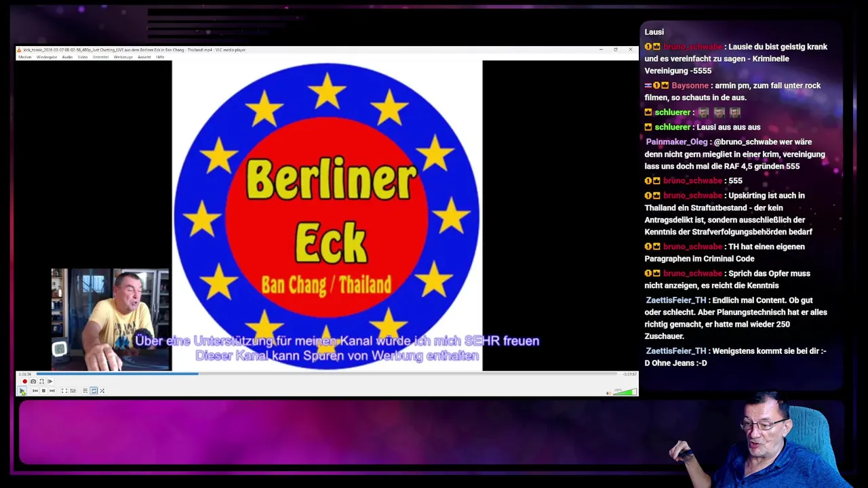Stop playback in VLC

pyautogui.click(x=43, y=391)
